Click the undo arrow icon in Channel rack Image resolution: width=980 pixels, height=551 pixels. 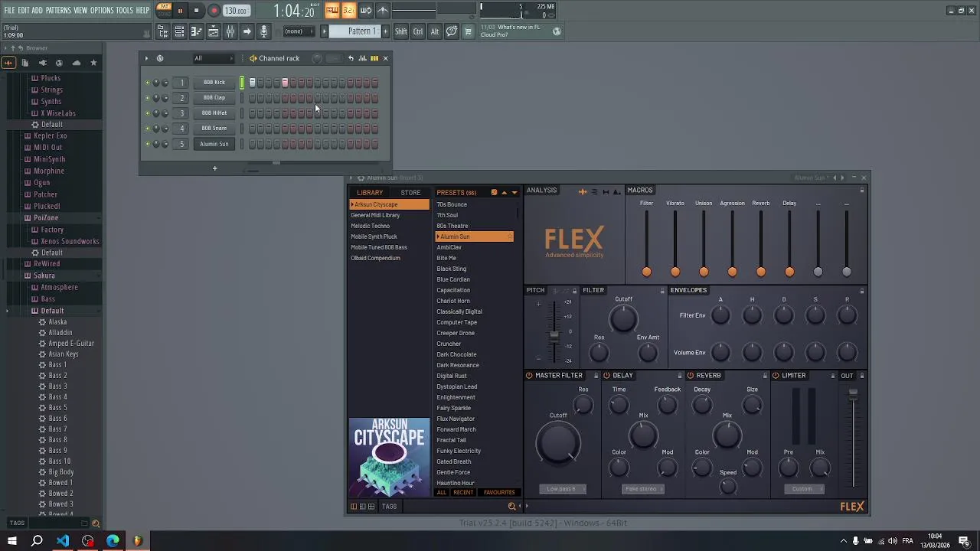point(351,58)
